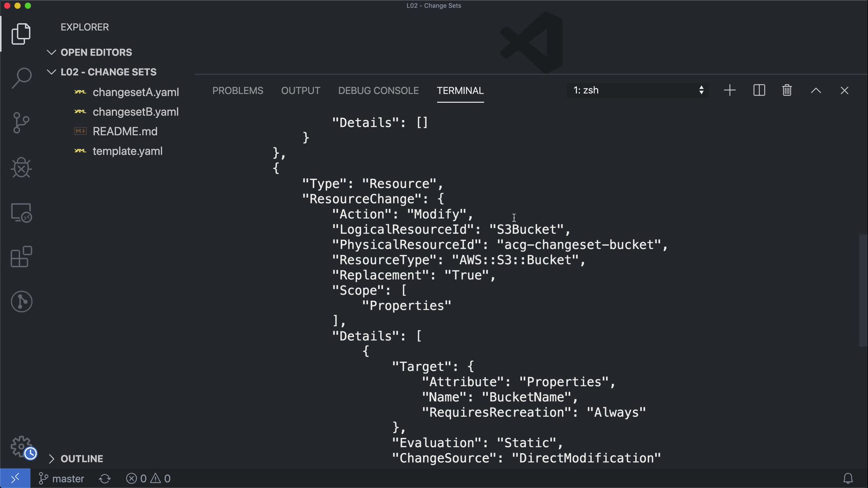Switch to the PROBLEMS tab
Viewport: 868px width, 488px height.
pyautogui.click(x=238, y=91)
